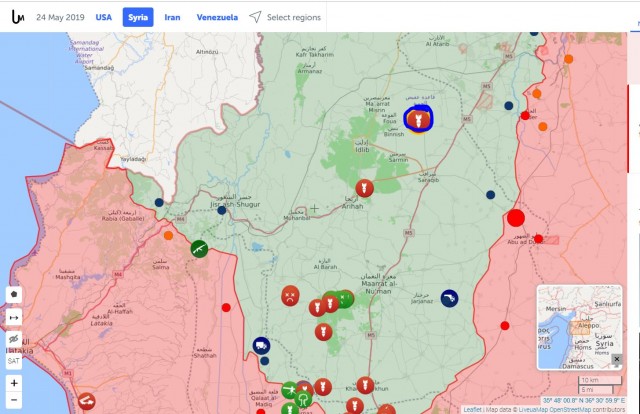Toggle map overlay visibility with crossed-eye button

click(x=14, y=340)
